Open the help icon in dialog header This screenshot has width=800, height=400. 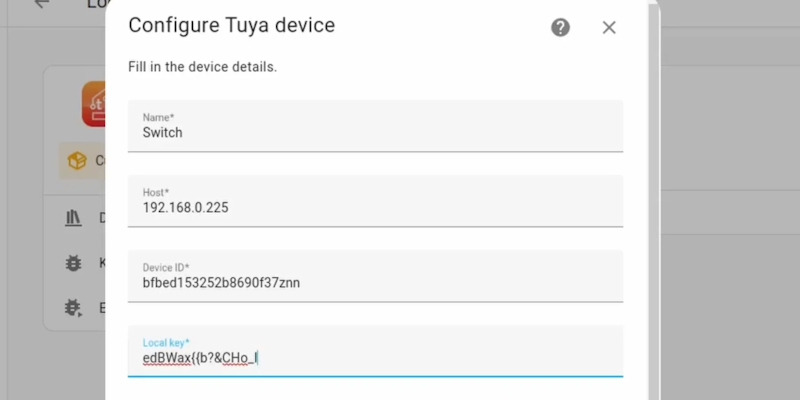tap(560, 27)
